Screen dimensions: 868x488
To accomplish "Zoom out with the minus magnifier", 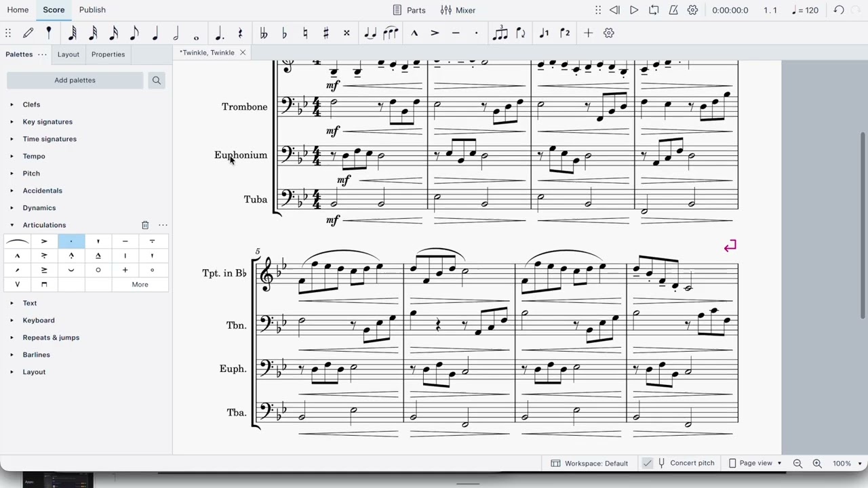I will (797, 464).
